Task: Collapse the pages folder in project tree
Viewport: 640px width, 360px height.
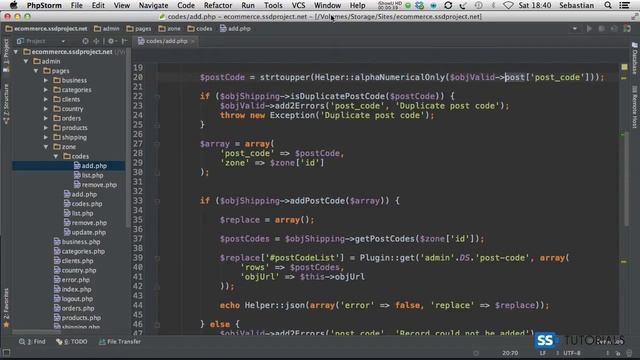Action: click(x=36, y=71)
